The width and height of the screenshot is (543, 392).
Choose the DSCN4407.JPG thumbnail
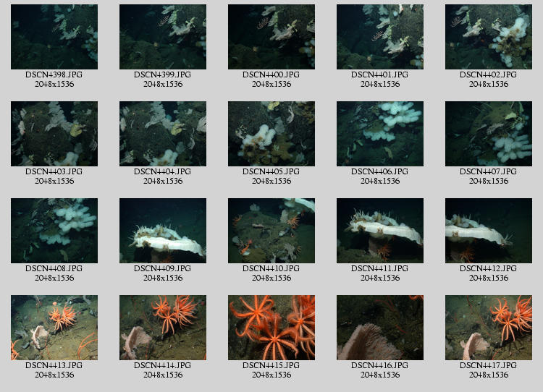pos(489,134)
